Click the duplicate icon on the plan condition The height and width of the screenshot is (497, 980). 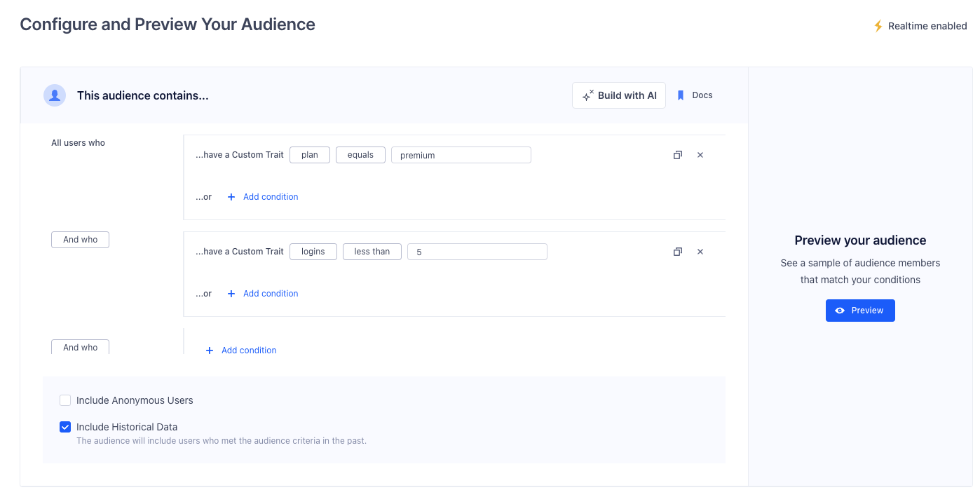[677, 154]
